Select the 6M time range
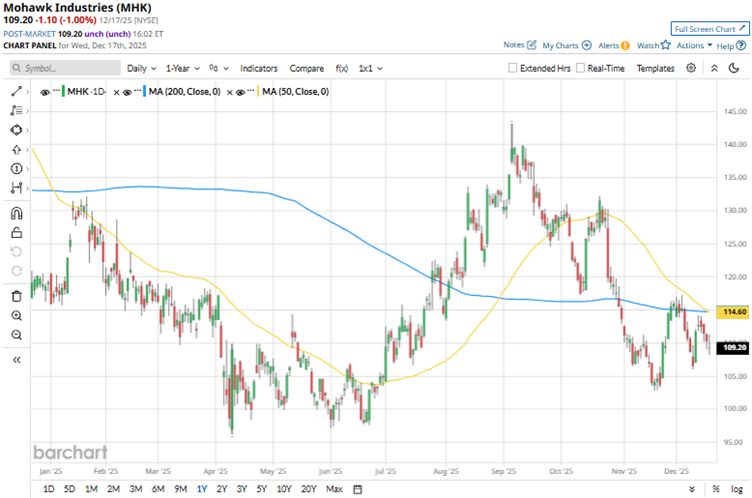 pyautogui.click(x=158, y=489)
